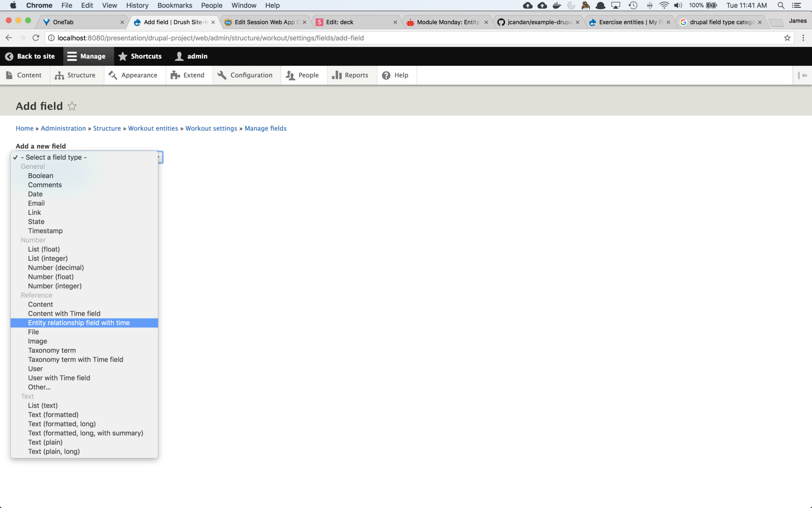The image size is (812, 508).
Task: Pick Text (plain, long) field type
Action: tap(54, 452)
